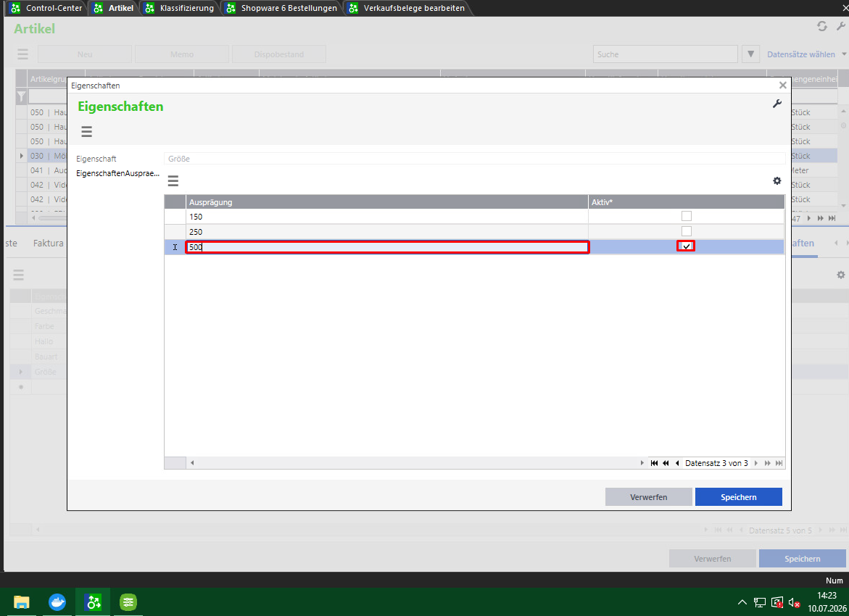Show hidden system tray icons chevron
The width and height of the screenshot is (849, 616).
pyautogui.click(x=742, y=602)
